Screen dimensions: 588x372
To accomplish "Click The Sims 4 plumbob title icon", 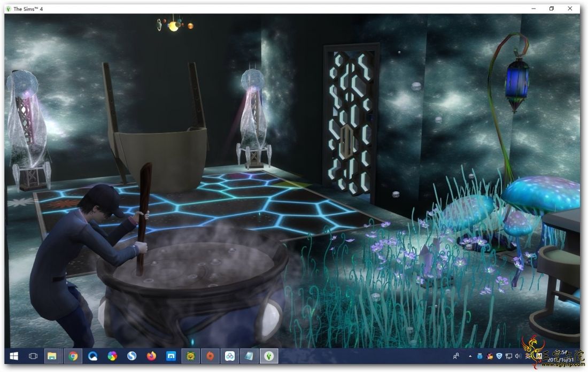I will click(9, 9).
